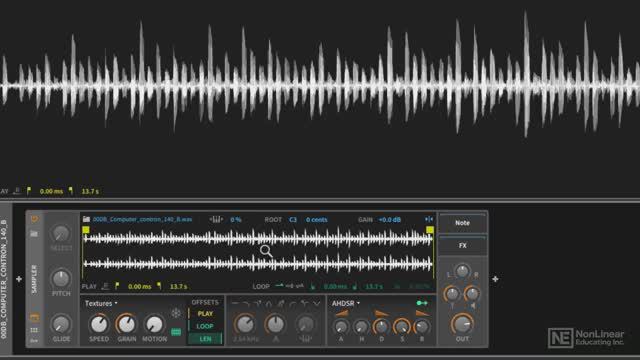Click the loop start marker icon

pyautogui.click(x=313, y=287)
